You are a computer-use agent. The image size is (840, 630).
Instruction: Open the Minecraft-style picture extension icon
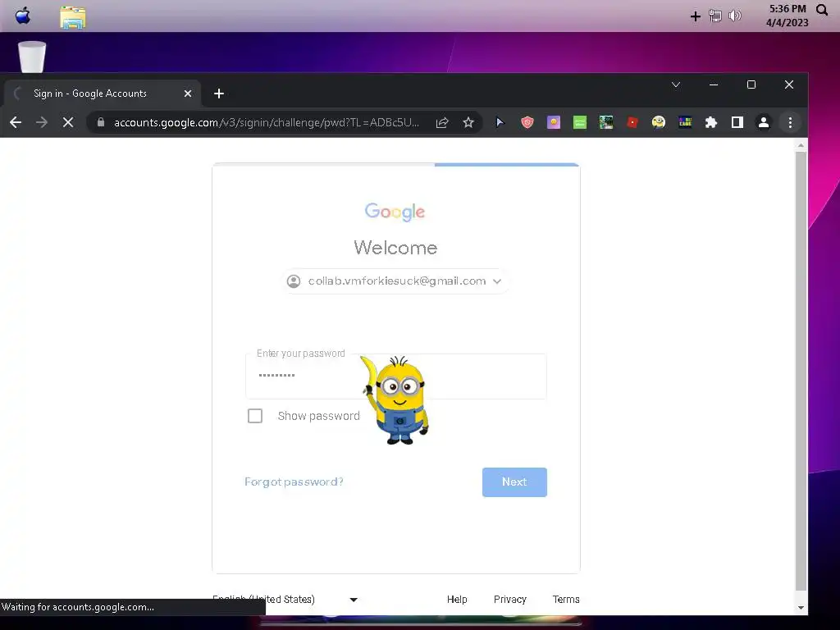[x=606, y=123]
